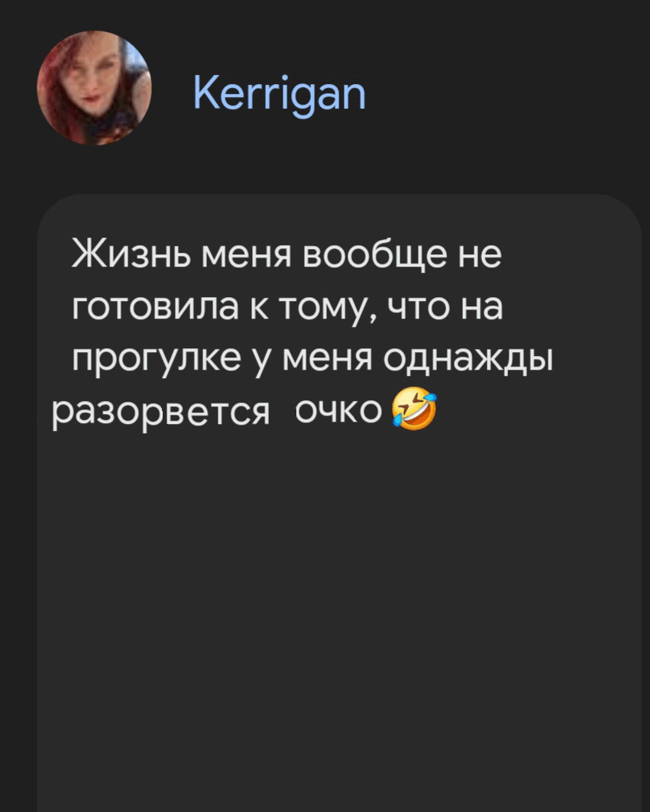Select the empty lower area of message bubble
Image resolution: width=650 pixels, height=812 pixels.
339,622
